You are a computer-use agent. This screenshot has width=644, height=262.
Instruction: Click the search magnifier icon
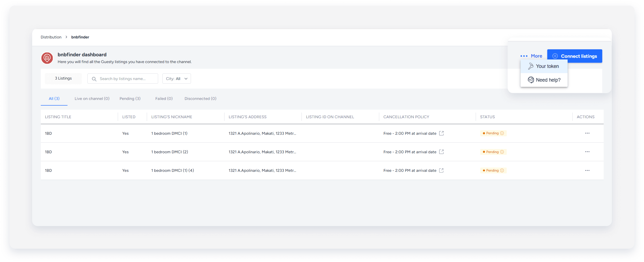pos(94,79)
